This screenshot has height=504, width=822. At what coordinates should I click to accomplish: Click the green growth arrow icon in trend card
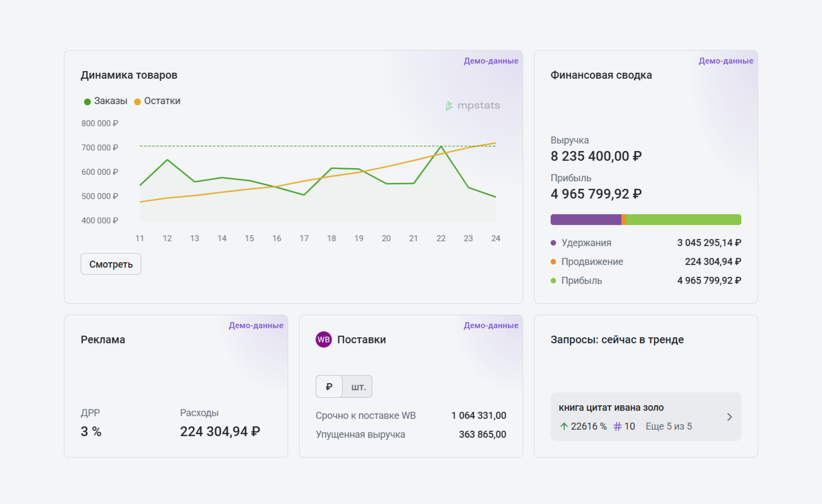click(564, 426)
